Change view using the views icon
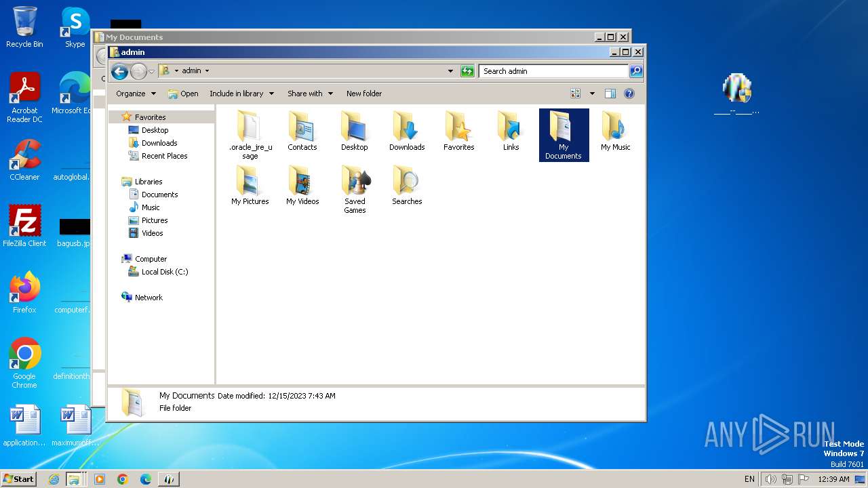This screenshot has width=868, height=488. pos(576,94)
